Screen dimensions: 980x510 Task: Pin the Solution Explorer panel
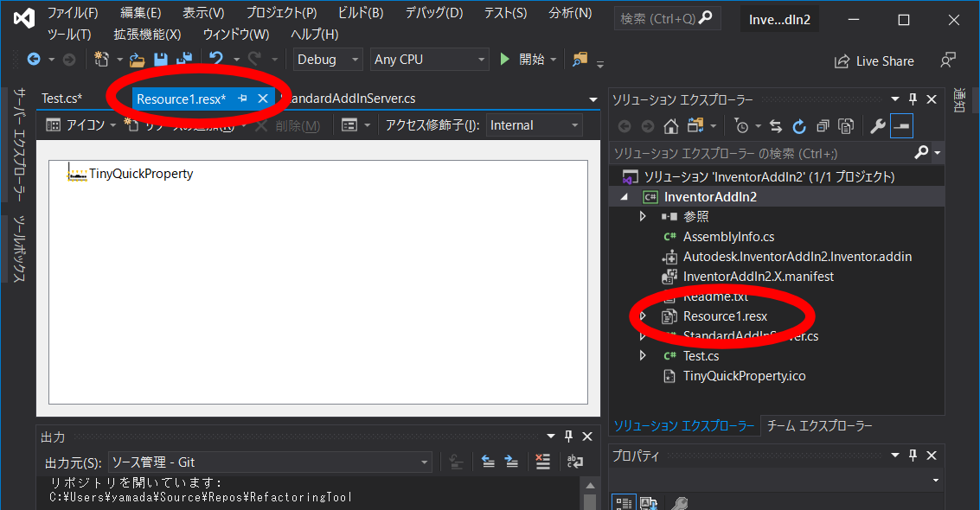[913, 99]
